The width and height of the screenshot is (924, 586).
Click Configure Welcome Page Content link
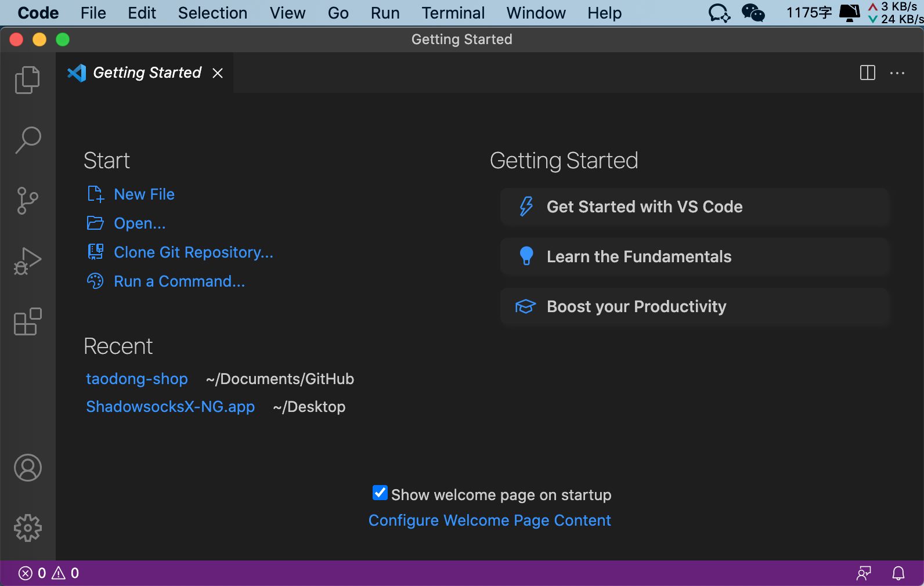[x=490, y=520]
